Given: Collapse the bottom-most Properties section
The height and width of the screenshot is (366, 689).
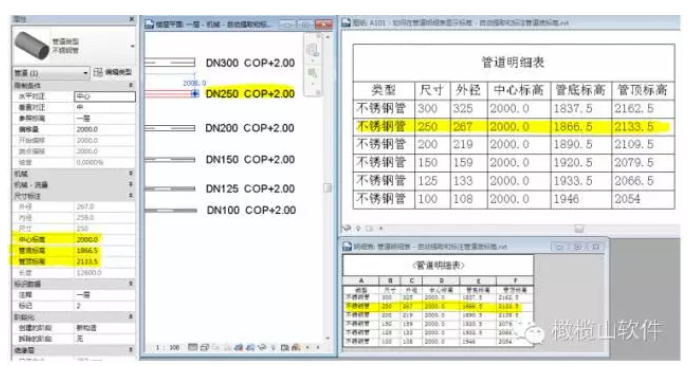Looking at the screenshot, I should pyautogui.click(x=131, y=350).
